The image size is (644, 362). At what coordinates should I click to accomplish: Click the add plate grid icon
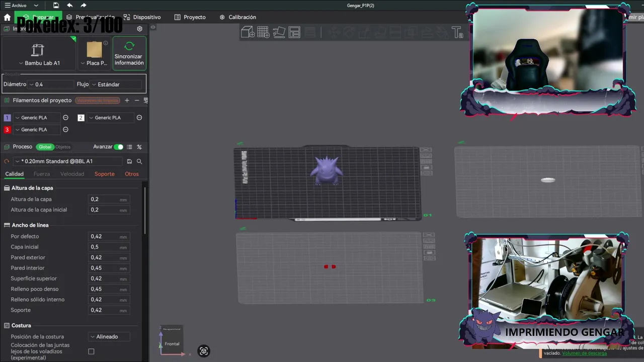(263, 33)
